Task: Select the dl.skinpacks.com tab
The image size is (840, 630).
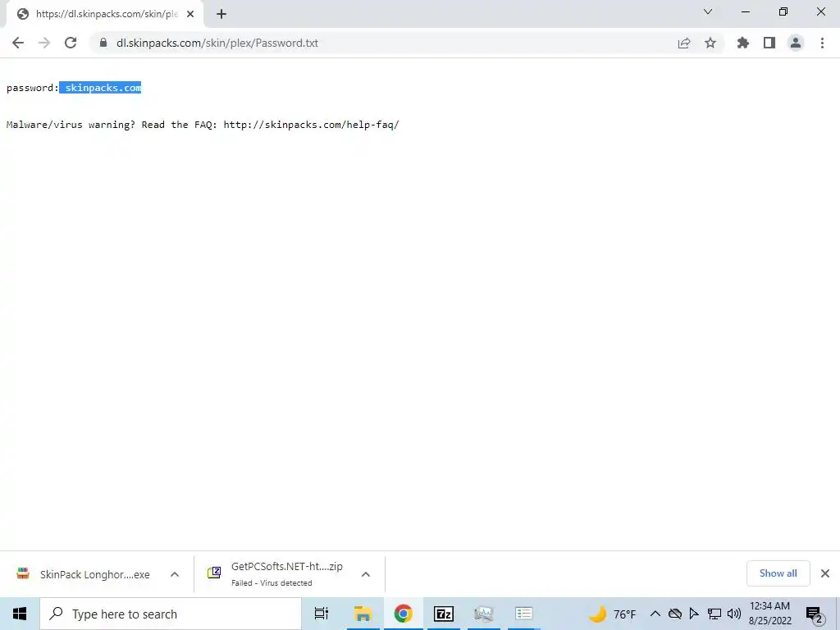Action: point(106,14)
